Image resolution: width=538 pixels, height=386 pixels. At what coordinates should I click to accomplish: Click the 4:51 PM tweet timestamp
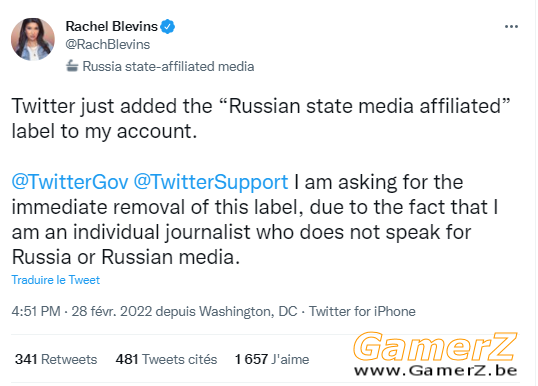pos(36,311)
